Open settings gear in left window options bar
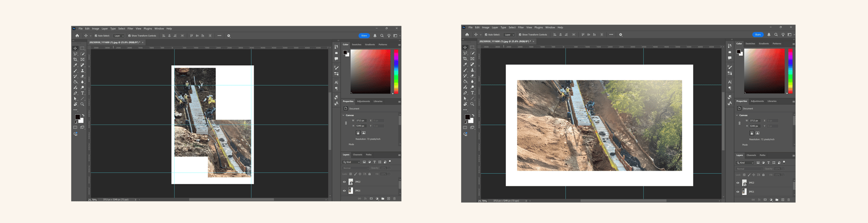The image size is (868, 223). tap(229, 36)
